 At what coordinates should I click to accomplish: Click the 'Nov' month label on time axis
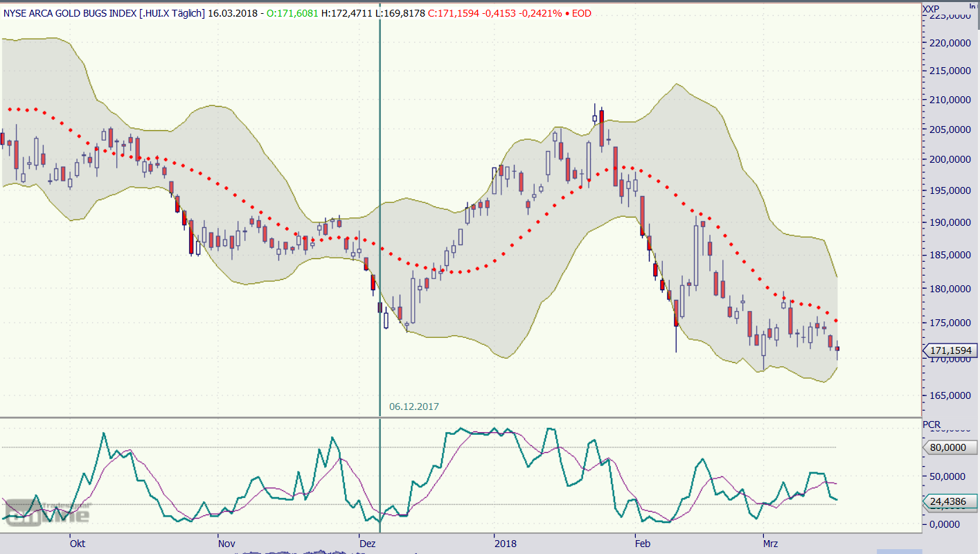[226, 544]
